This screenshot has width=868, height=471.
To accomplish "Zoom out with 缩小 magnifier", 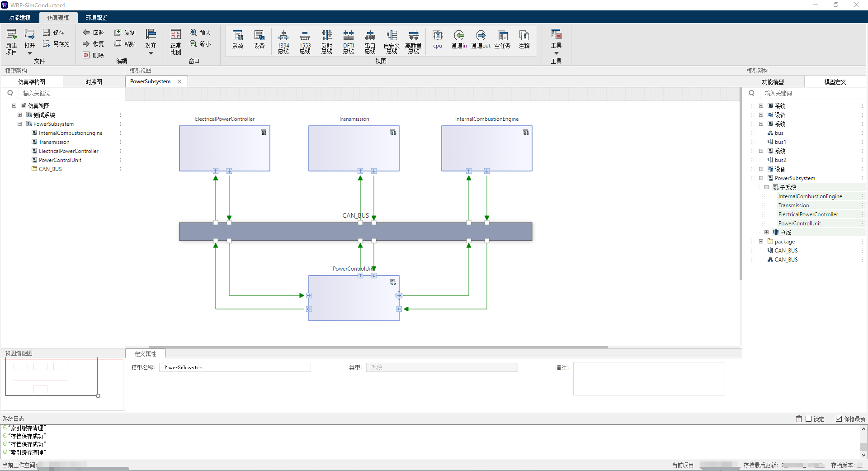I will (x=193, y=44).
